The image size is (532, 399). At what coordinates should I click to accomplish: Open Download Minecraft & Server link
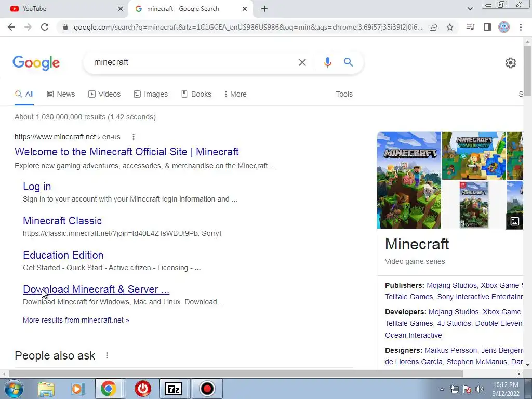(96, 289)
